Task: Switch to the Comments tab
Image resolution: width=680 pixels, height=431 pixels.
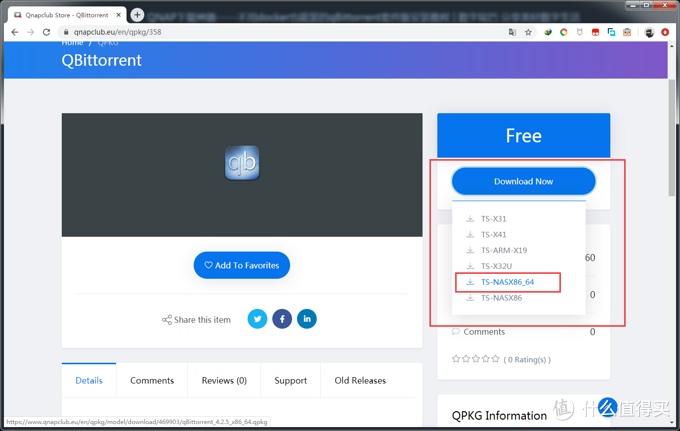Action: point(152,380)
